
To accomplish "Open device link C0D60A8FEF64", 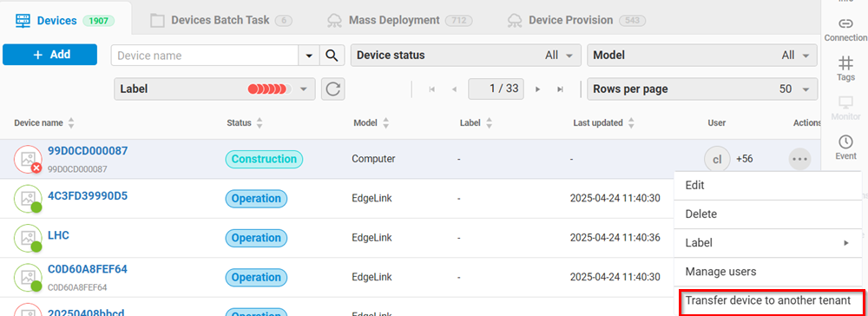I will pos(88,269).
